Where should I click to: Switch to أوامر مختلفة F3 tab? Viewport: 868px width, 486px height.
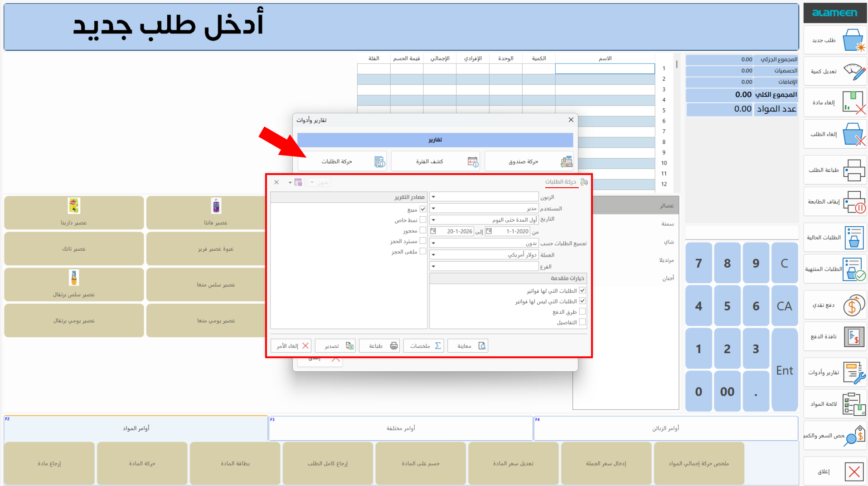click(401, 428)
